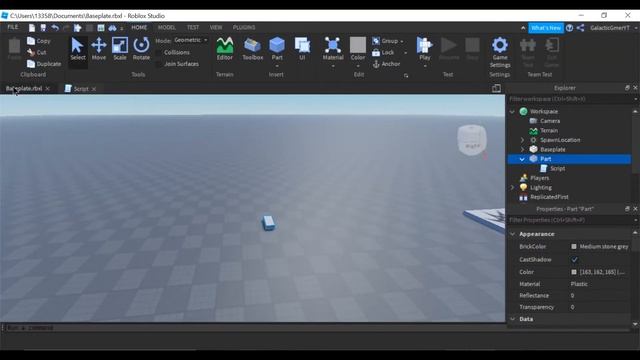The image size is (640, 360).
Task: Expand the Data properties section
Action: coord(513,319)
